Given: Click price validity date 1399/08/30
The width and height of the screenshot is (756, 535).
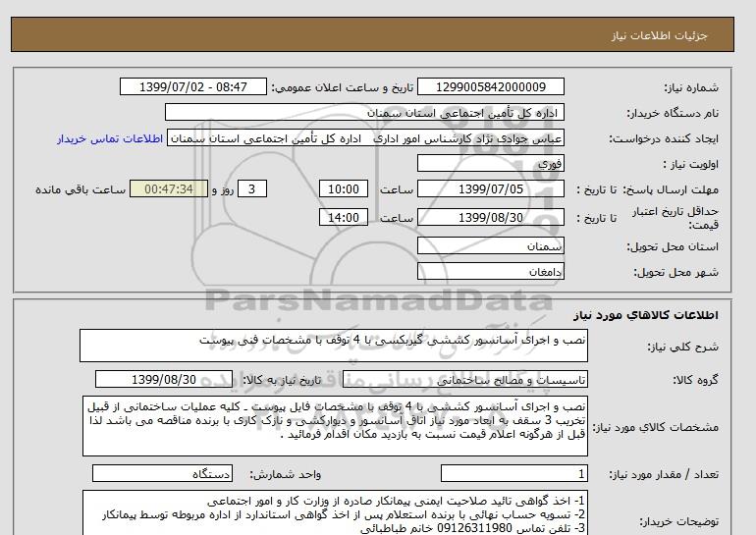Looking at the screenshot, I should [x=490, y=217].
